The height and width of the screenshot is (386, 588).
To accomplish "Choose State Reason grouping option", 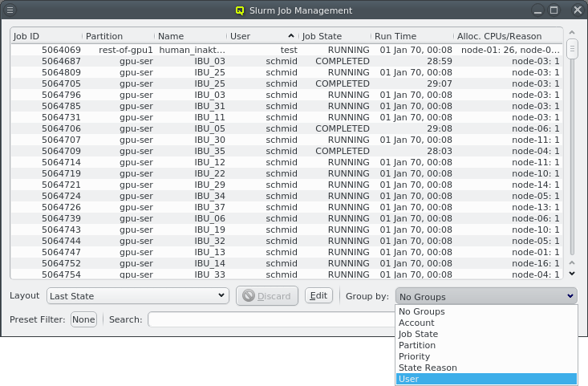I will click(486, 368).
